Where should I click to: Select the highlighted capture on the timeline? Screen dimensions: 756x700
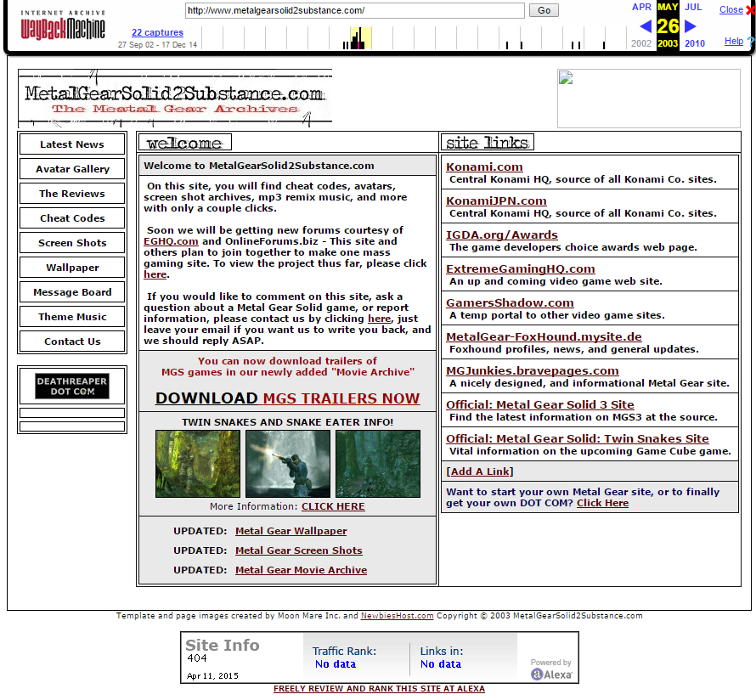click(360, 39)
